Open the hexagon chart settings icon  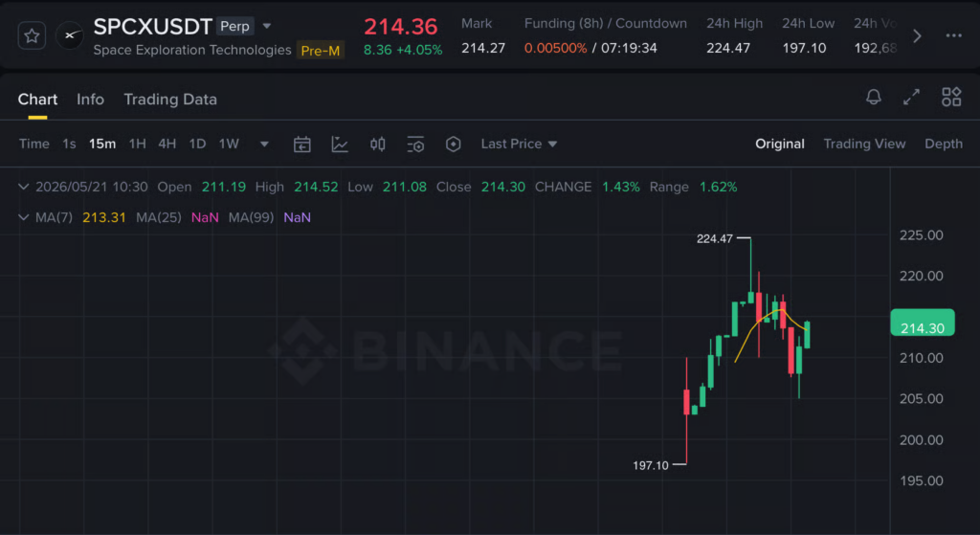(x=453, y=145)
